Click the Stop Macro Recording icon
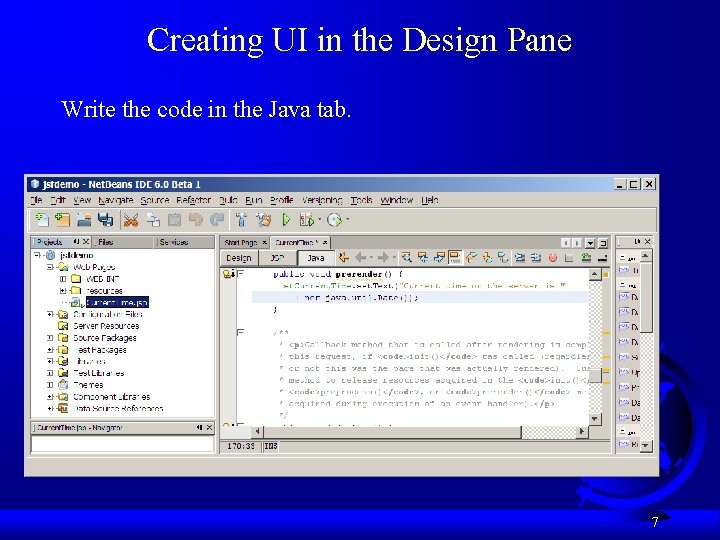720x540 pixels. 569,258
